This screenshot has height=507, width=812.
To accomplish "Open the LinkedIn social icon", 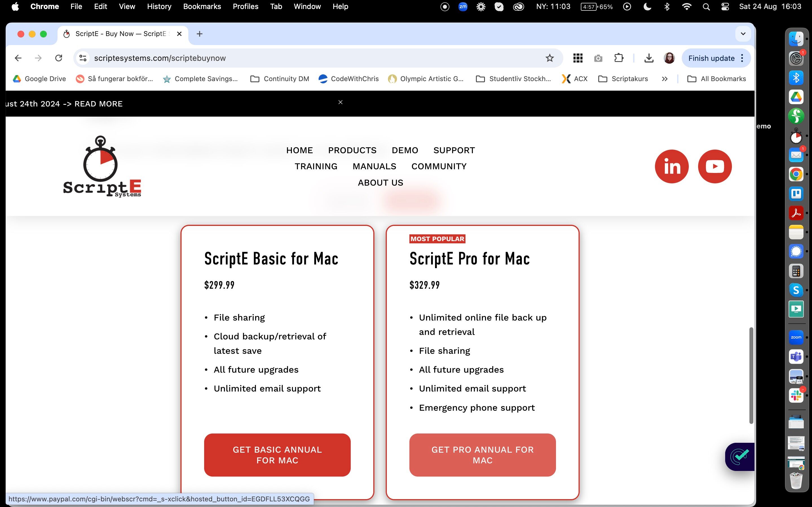I will [671, 166].
